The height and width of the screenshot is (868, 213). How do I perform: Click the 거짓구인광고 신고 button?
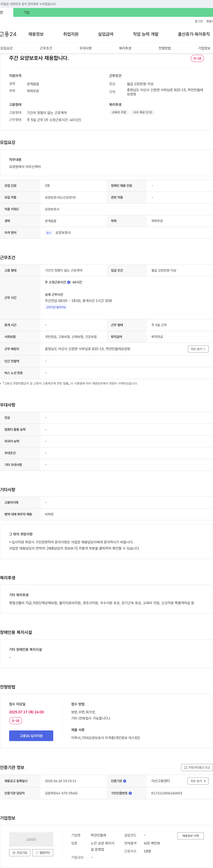(x=197, y=767)
